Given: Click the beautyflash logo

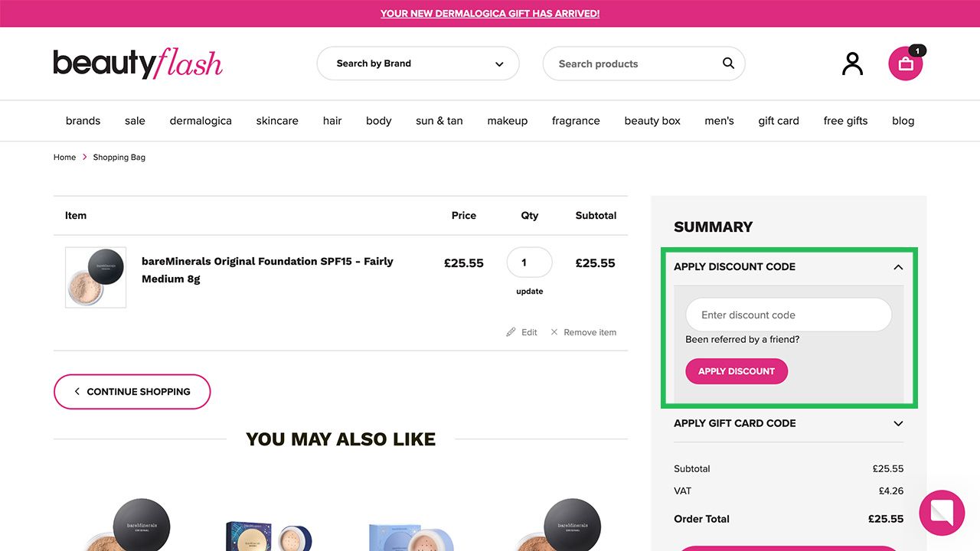Looking at the screenshot, I should (137, 63).
